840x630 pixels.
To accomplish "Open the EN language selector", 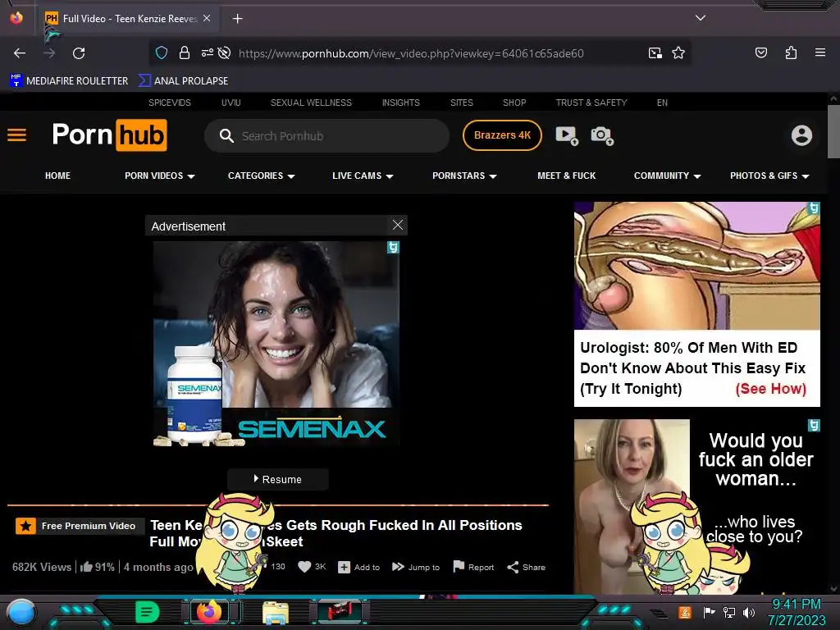I will coord(662,103).
